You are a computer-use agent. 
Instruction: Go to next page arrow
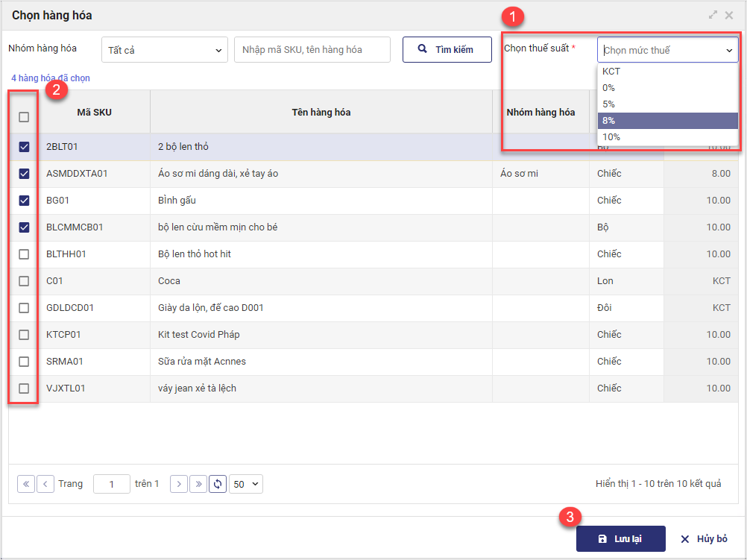click(x=179, y=484)
